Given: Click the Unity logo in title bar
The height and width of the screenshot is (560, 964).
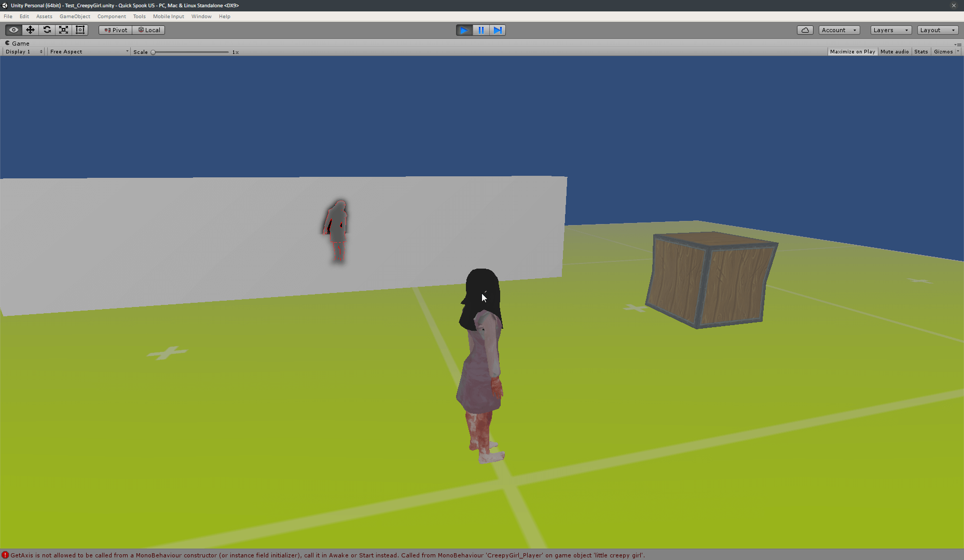Looking at the screenshot, I should pos(5,5).
